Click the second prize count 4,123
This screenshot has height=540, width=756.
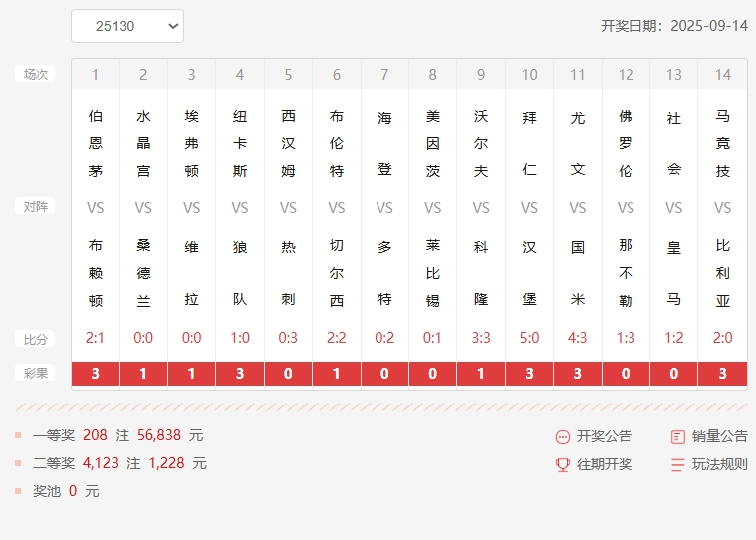101,463
